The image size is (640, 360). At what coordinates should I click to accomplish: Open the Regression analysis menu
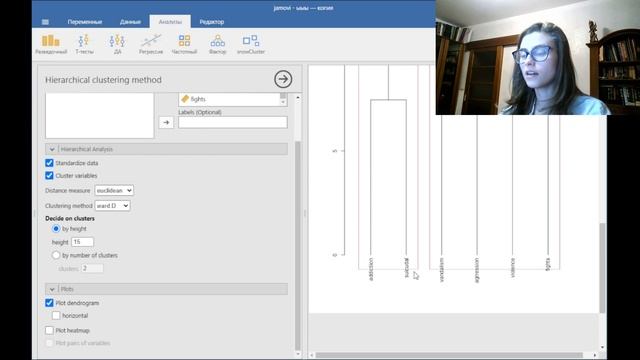(151, 44)
